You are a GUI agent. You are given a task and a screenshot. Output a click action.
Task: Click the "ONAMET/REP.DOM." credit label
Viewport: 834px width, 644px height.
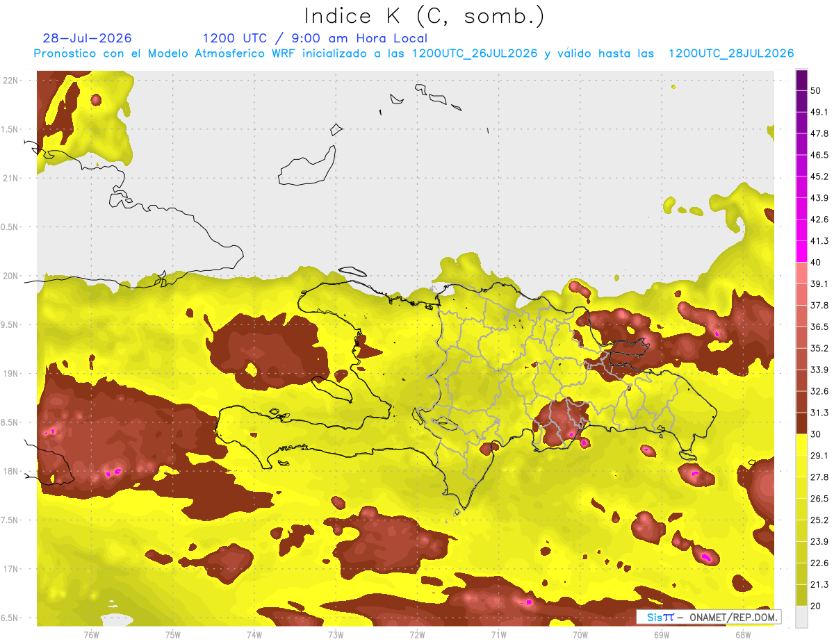[x=732, y=617]
